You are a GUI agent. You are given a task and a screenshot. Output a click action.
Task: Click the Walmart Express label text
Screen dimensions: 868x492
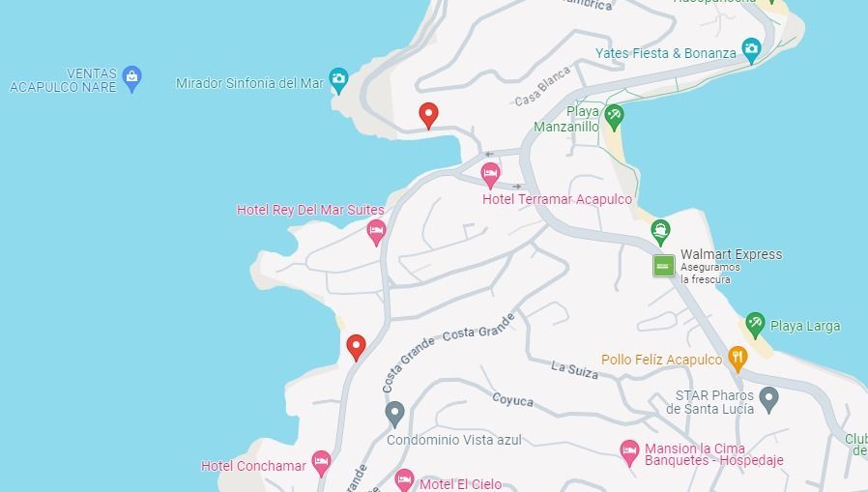click(732, 254)
